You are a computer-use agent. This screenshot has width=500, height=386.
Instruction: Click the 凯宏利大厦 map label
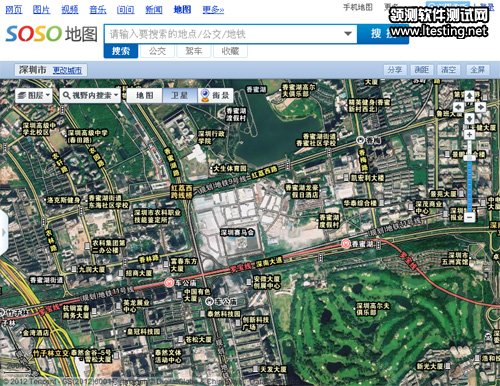[x=367, y=177]
